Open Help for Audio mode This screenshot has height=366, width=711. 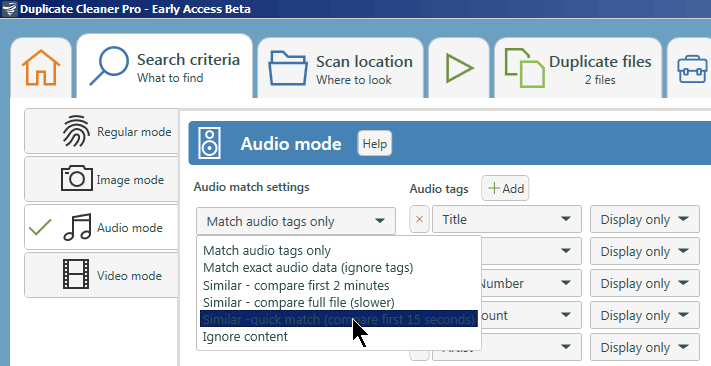375,144
